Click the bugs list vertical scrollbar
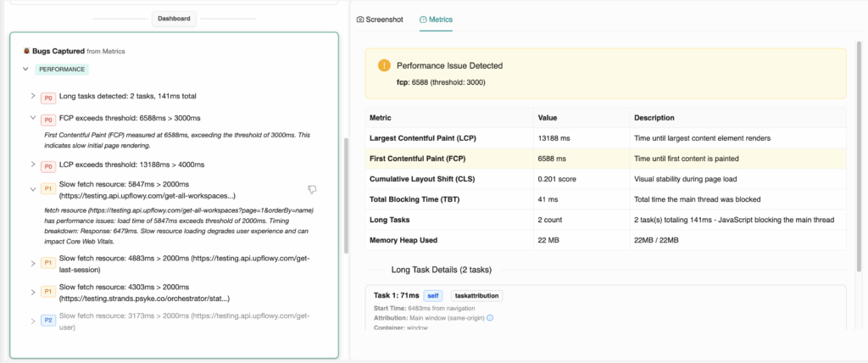 click(x=345, y=195)
